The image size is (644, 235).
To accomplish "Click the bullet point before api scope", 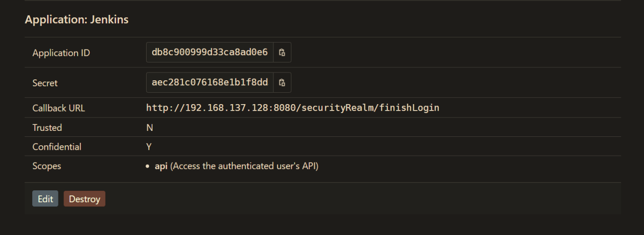I will (148, 167).
